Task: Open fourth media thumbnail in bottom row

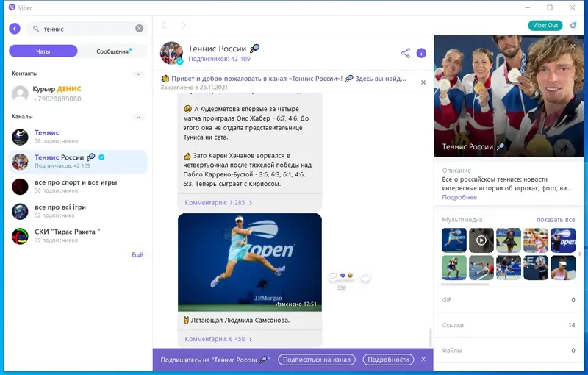Action: coord(536,268)
